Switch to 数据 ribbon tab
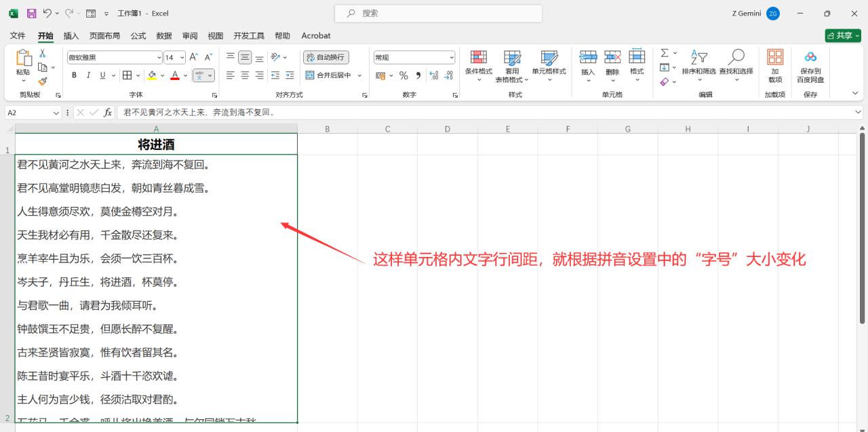 pyautogui.click(x=164, y=36)
